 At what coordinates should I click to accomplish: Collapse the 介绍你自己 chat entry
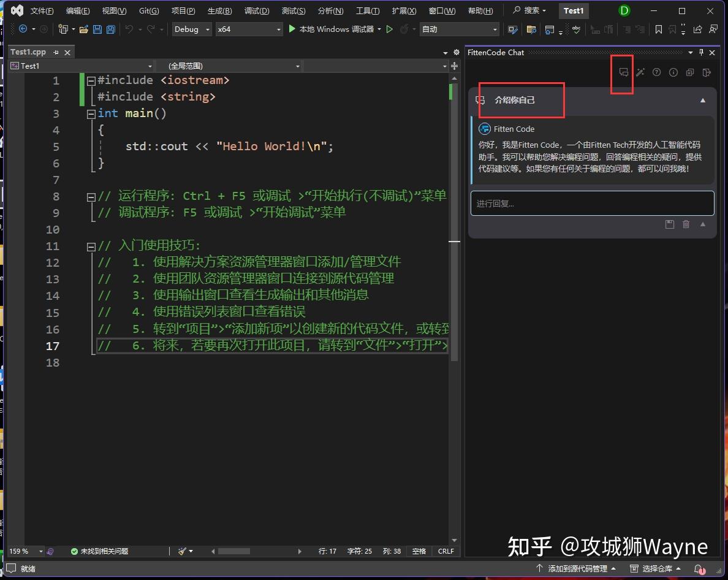click(x=703, y=101)
